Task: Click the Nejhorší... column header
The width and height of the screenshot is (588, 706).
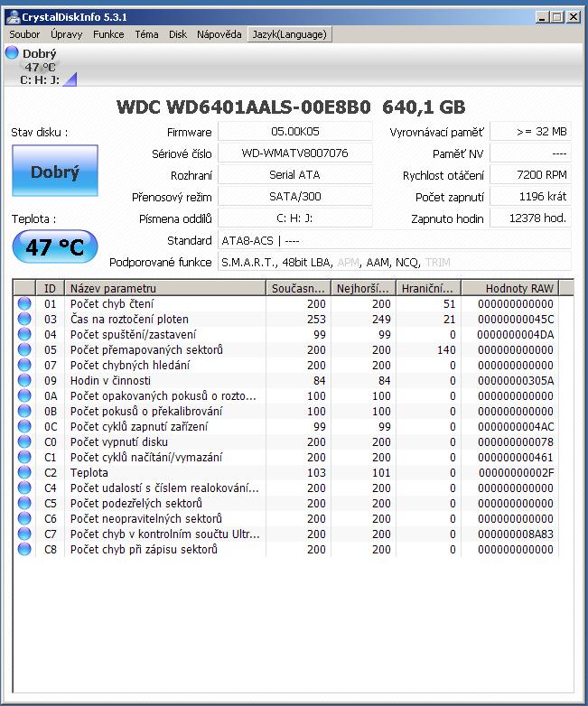Action: coord(364,288)
